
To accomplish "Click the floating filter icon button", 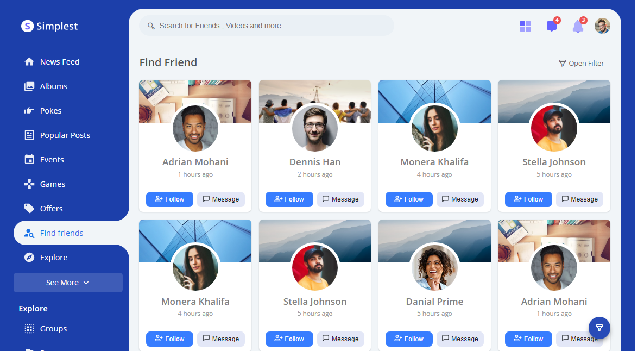I will [x=599, y=328].
